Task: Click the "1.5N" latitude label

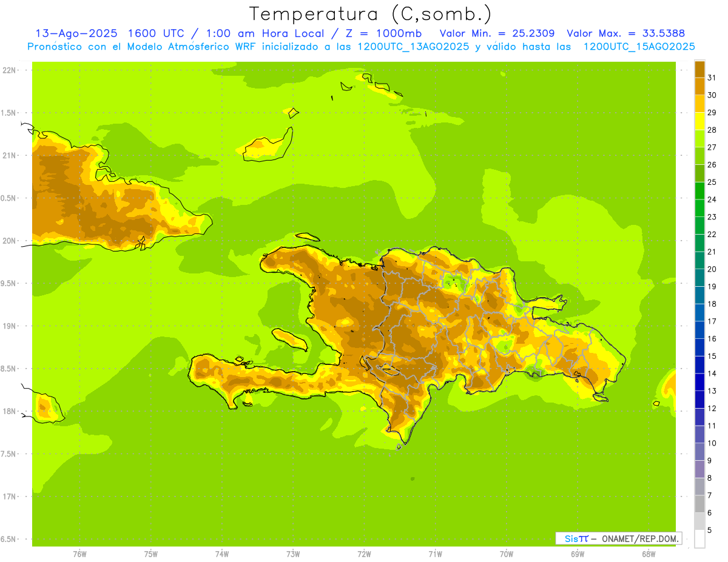Action: click(9, 113)
